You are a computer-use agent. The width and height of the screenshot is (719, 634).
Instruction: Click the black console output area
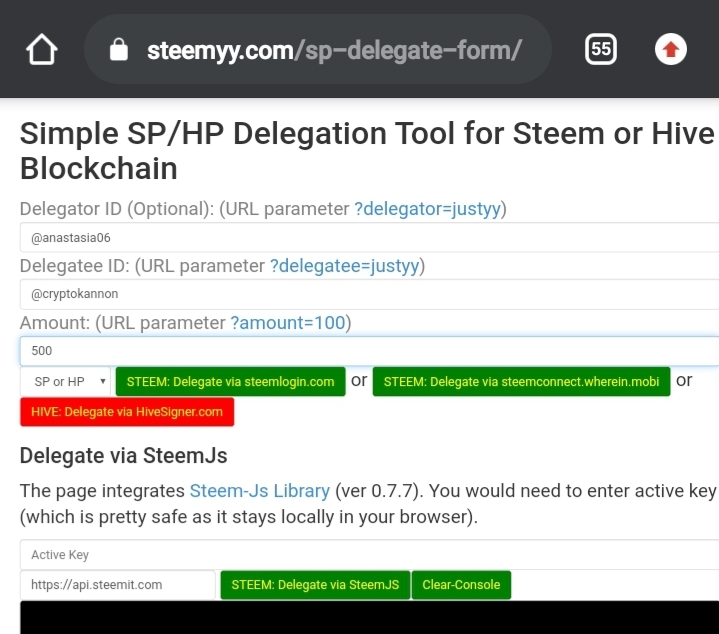(x=369, y=617)
